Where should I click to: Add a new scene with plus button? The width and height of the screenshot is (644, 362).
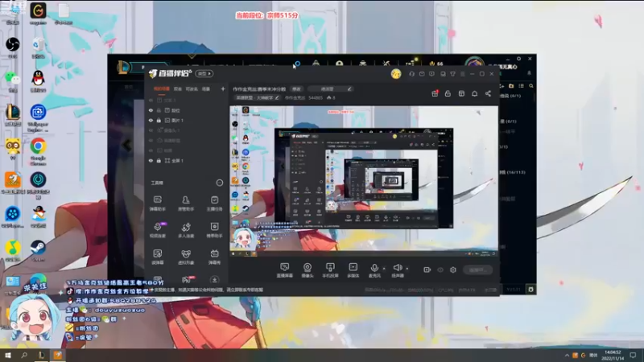223,88
